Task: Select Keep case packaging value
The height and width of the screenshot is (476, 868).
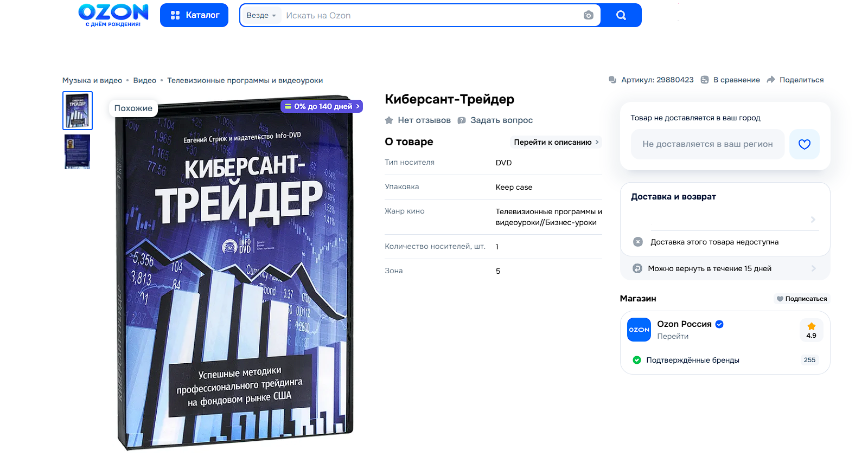Action: pos(514,187)
